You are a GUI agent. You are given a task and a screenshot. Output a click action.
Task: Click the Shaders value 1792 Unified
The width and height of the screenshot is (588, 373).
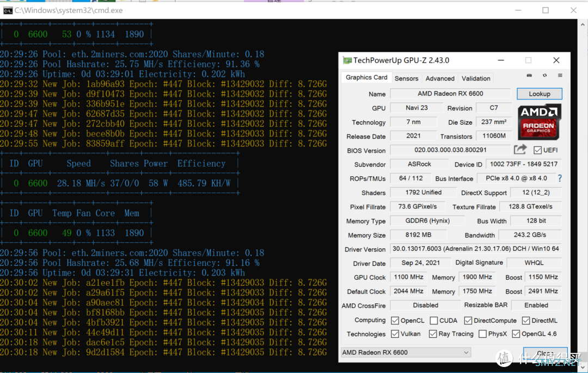(424, 193)
